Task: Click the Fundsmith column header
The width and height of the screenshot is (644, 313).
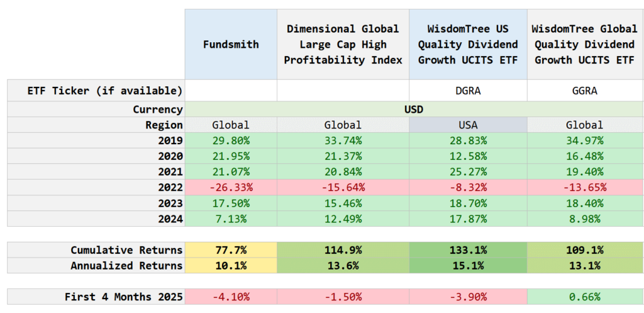Action: click(x=231, y=44)
